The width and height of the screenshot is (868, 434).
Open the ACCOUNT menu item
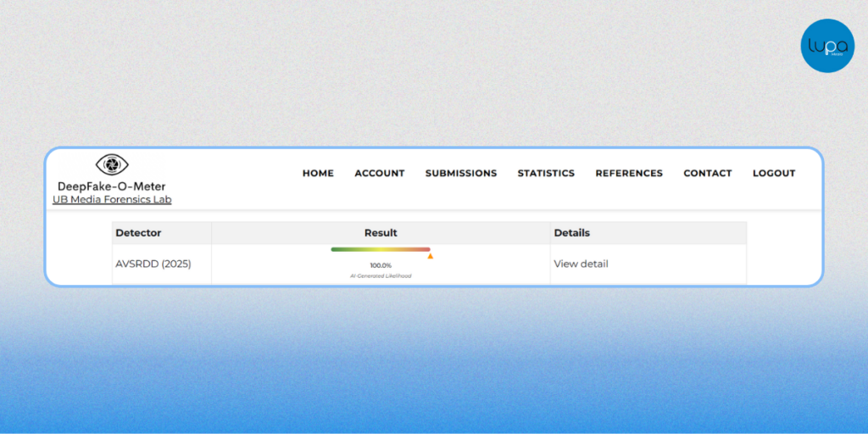(379, 173)
